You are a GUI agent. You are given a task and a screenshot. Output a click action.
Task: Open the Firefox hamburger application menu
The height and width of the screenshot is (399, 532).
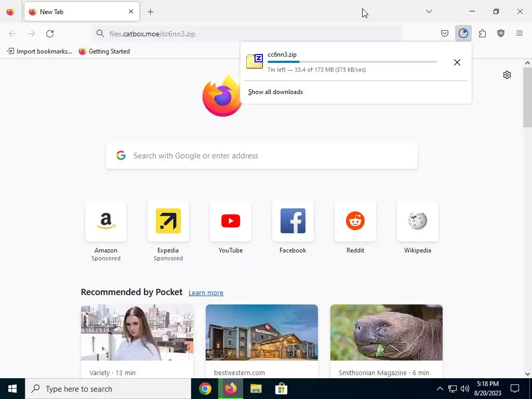[520, 33]
